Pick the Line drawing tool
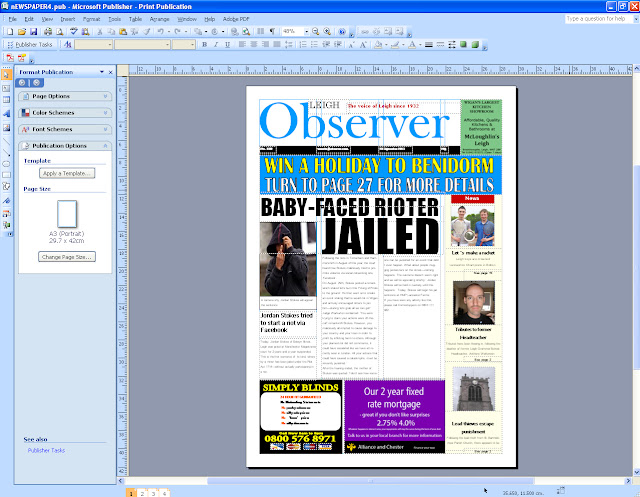640x497 pixels. point(6,141)
